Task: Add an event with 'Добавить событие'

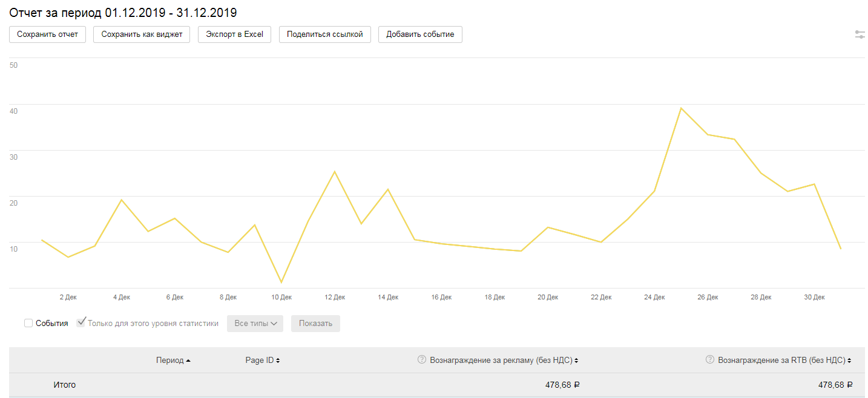Action: coord(420,34)
